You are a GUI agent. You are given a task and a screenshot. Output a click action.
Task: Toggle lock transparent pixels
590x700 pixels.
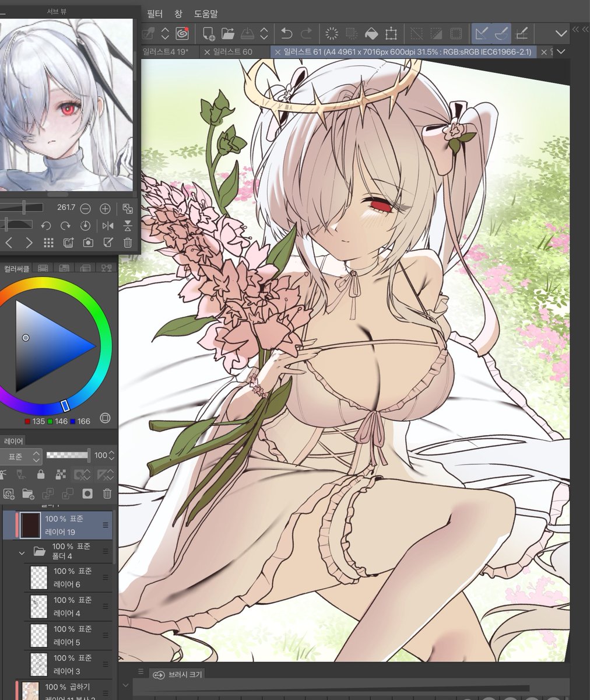tap(61, 474)
